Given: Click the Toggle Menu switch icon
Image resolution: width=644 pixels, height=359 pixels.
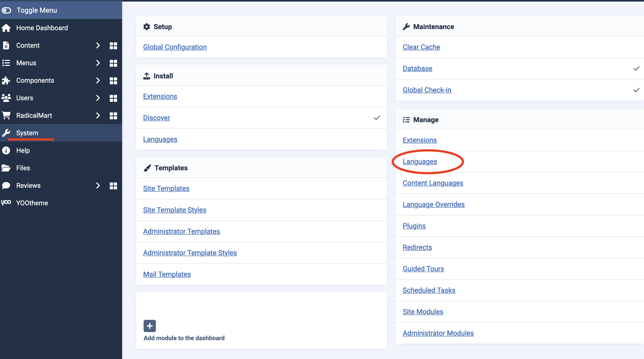Looking at the screenshot, I should (6, 10).
